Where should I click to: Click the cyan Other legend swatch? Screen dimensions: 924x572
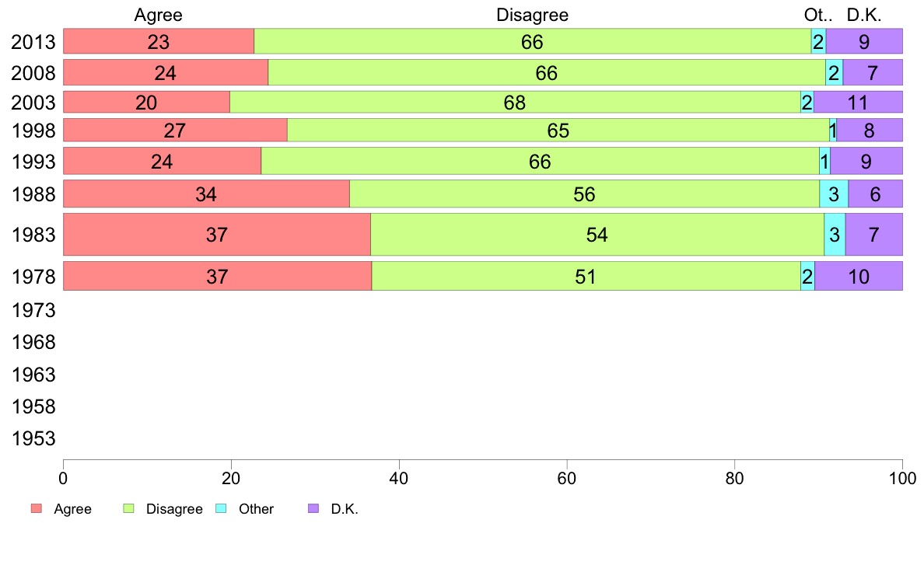(x=221, y=509)
